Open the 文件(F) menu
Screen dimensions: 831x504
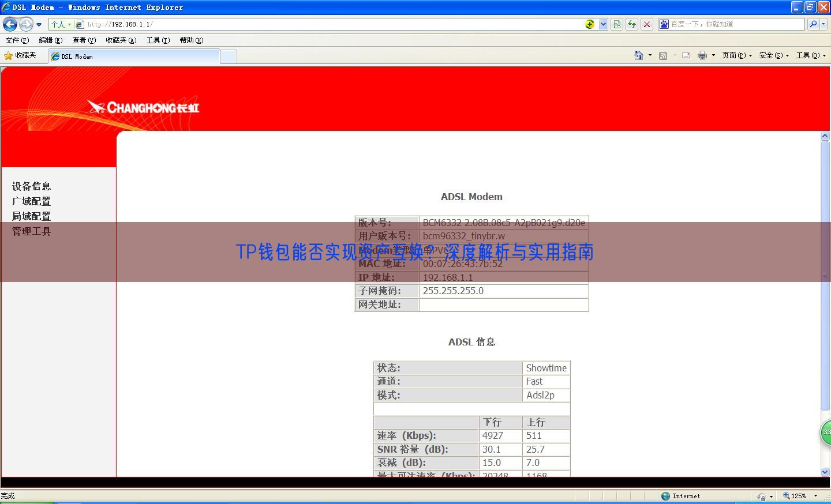[17, 40]
